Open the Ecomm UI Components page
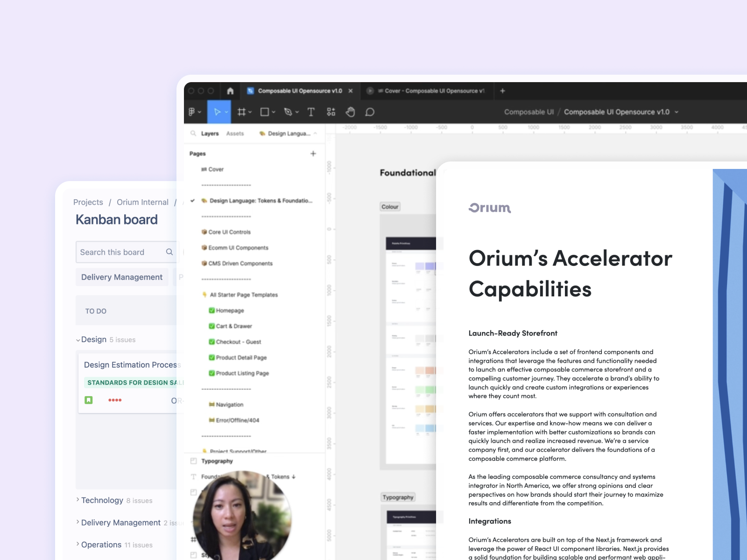 pos(235,248)
